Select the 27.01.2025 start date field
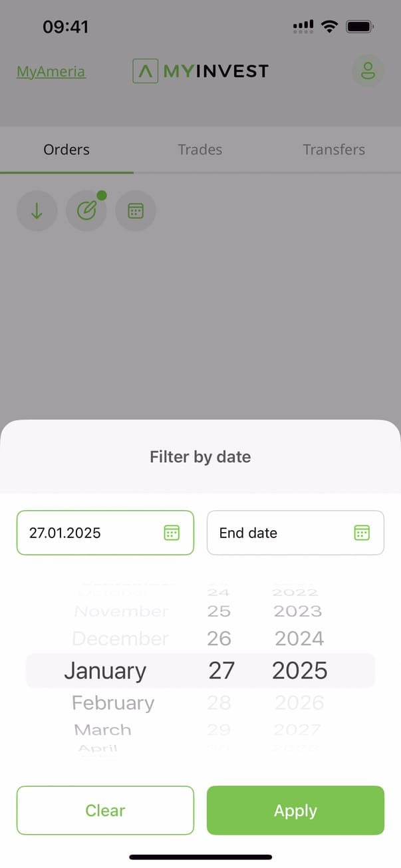 click(93, 533)
